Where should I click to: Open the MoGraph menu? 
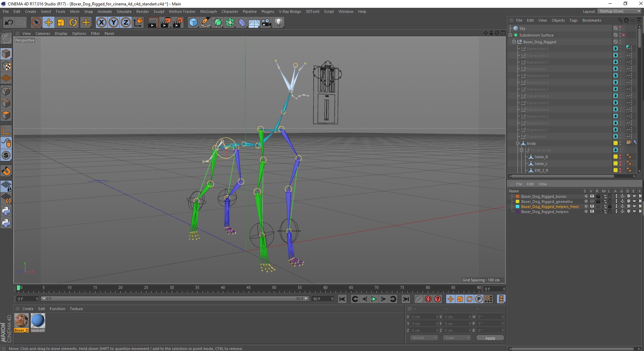(x=208, y=11)
